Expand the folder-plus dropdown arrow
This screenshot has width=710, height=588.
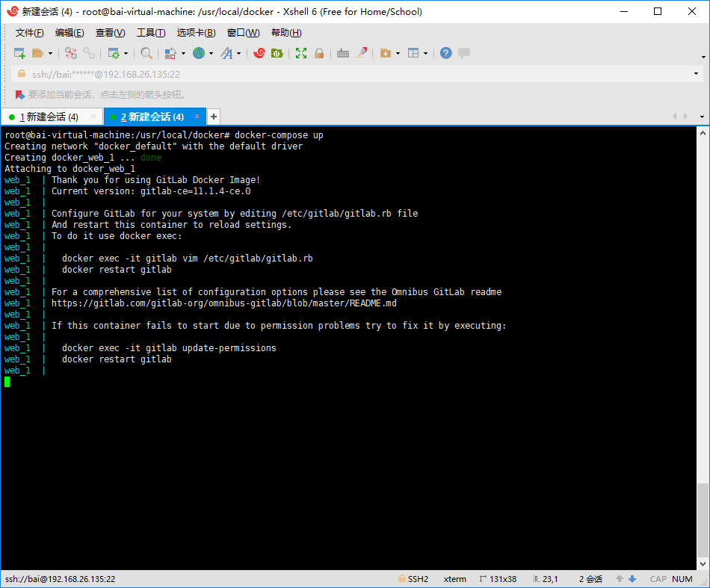click(398, 53)
